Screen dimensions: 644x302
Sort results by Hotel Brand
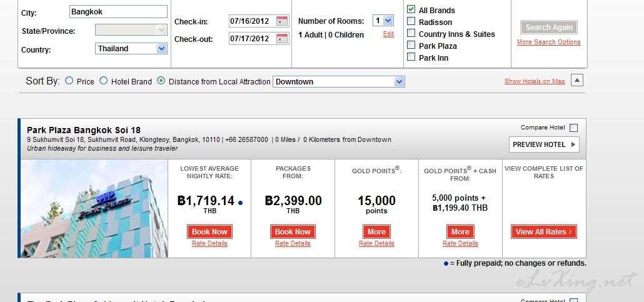tap(104, 81)
